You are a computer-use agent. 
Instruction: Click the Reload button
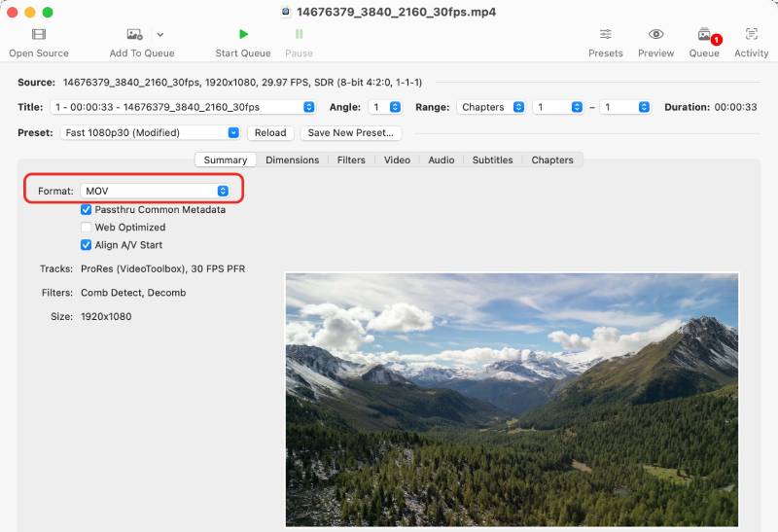pyautogui.click(x=270, y=133)
